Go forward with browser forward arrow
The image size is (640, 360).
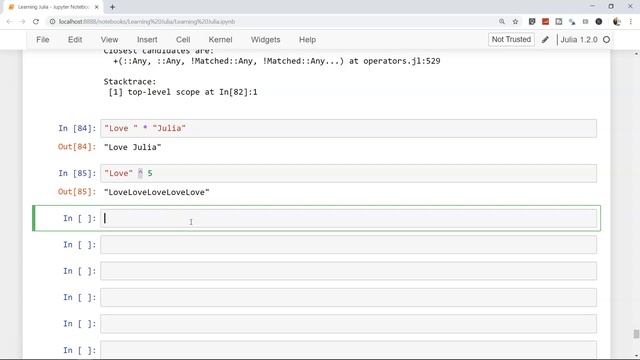(22, 22)
